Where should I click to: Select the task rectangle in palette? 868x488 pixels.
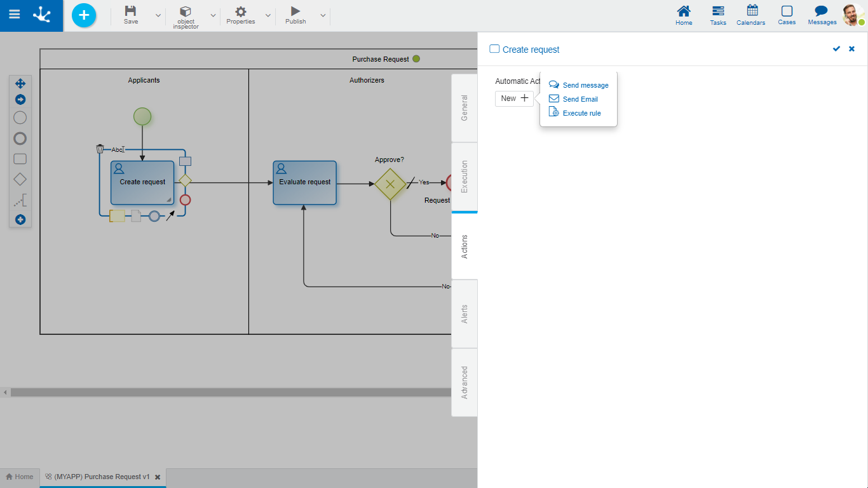coord(20,159)
